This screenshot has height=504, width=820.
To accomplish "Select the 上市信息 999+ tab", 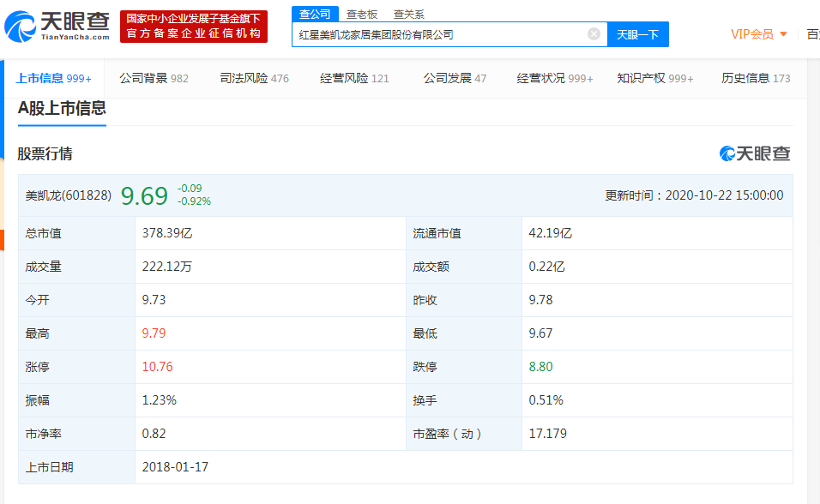I will click(54, 78).
